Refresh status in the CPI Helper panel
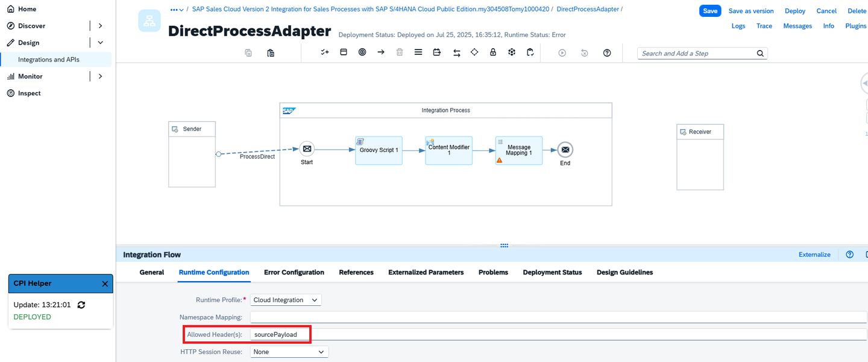This screenshot has height=362, width=868. 81,305
